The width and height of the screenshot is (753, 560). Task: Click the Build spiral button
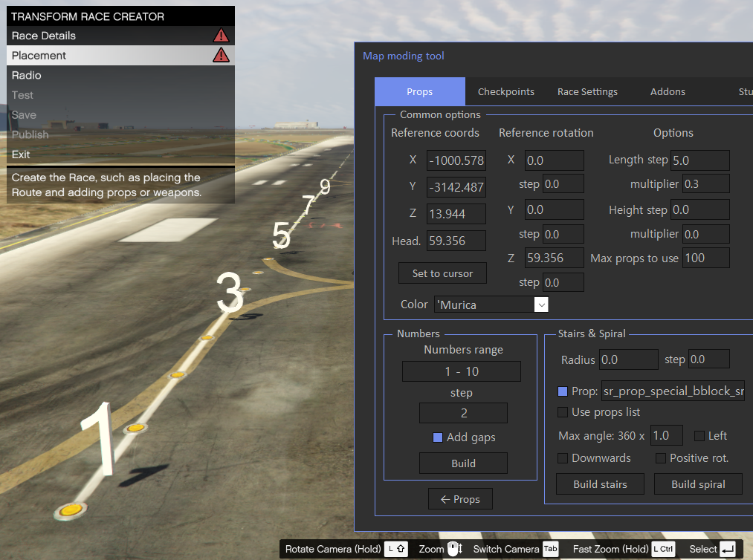[698, 484]
